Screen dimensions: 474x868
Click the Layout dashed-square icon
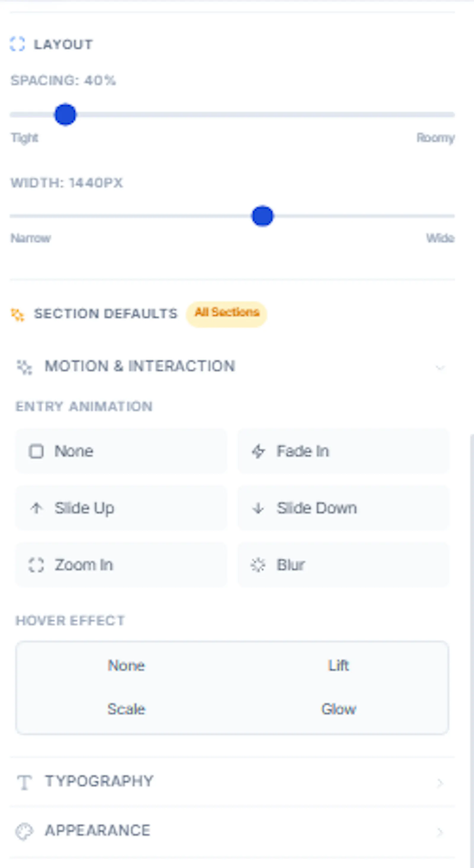pos(17,44)
